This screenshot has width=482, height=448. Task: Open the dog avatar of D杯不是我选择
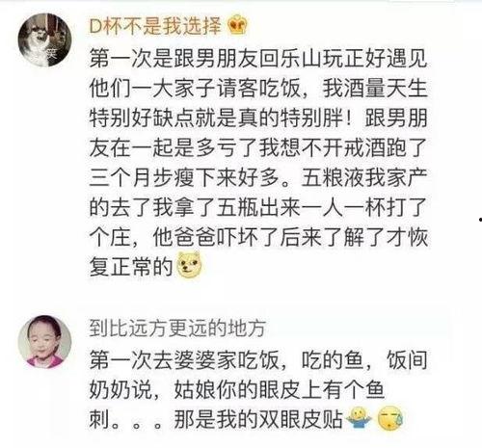point(44,40)
